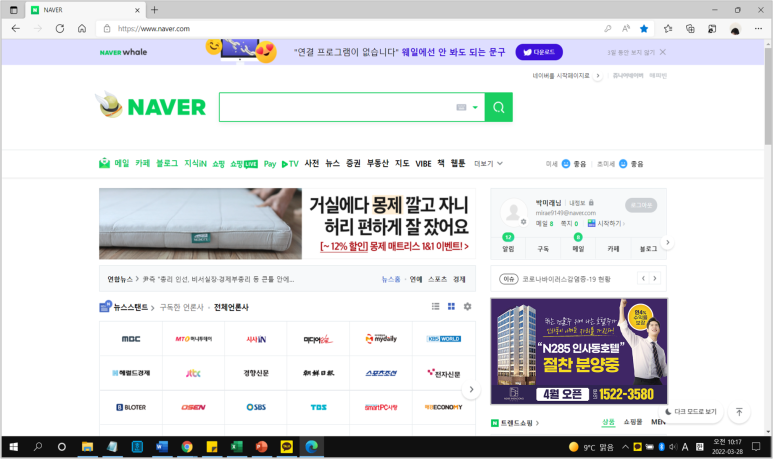Toggle 다크 모드로 보기
This screenshot has width=773, height=459.
(x=691, y=412)
